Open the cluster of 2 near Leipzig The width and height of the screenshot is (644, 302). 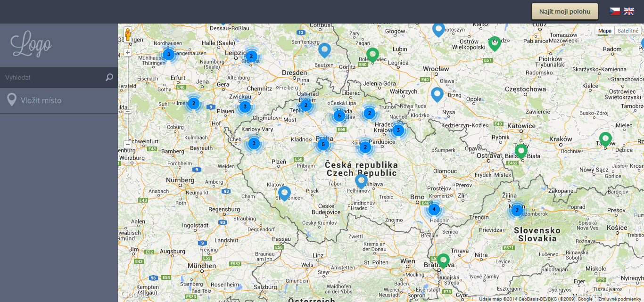point(252,57)
